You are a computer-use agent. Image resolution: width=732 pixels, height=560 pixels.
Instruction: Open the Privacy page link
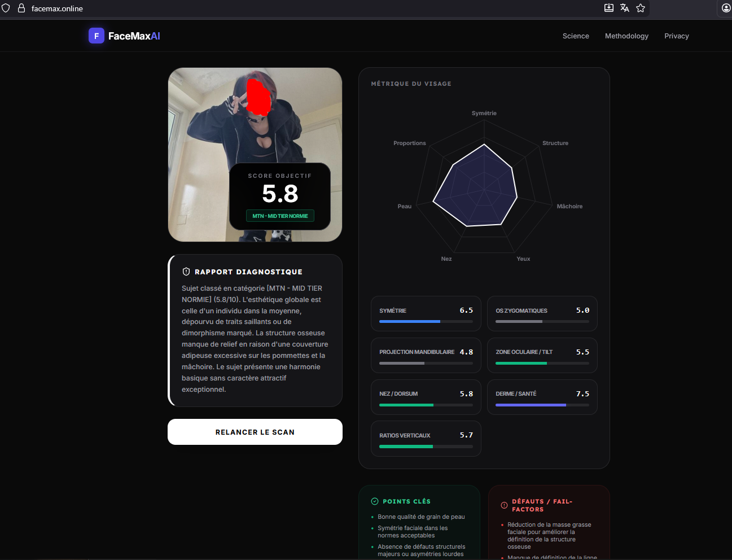pyautogui.click(x=676, y=36)
